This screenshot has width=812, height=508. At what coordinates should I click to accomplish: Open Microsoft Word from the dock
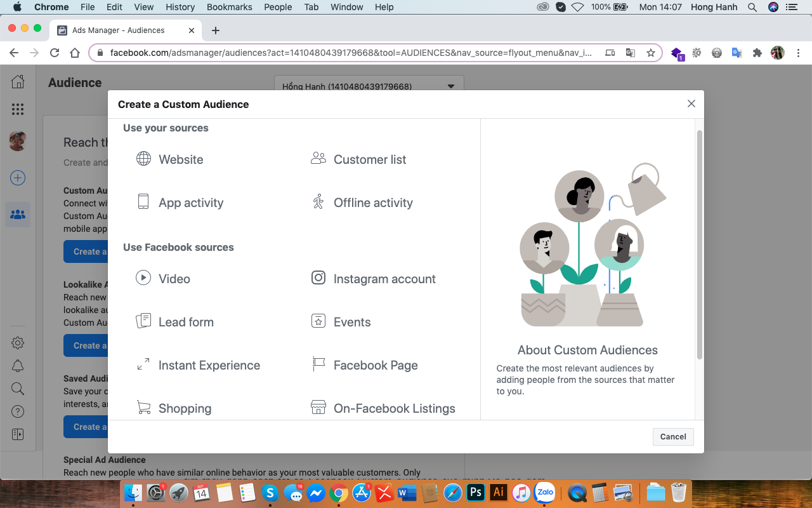click(x=407, y=493)
